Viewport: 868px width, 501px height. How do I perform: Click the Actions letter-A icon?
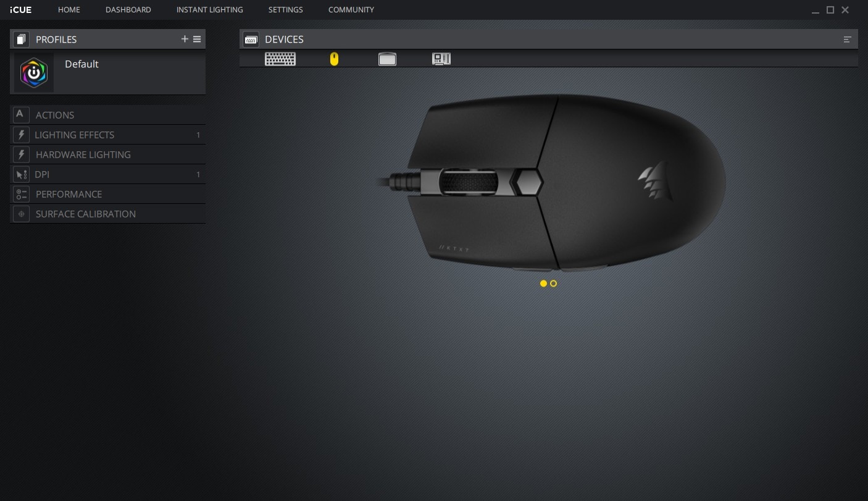20,114
